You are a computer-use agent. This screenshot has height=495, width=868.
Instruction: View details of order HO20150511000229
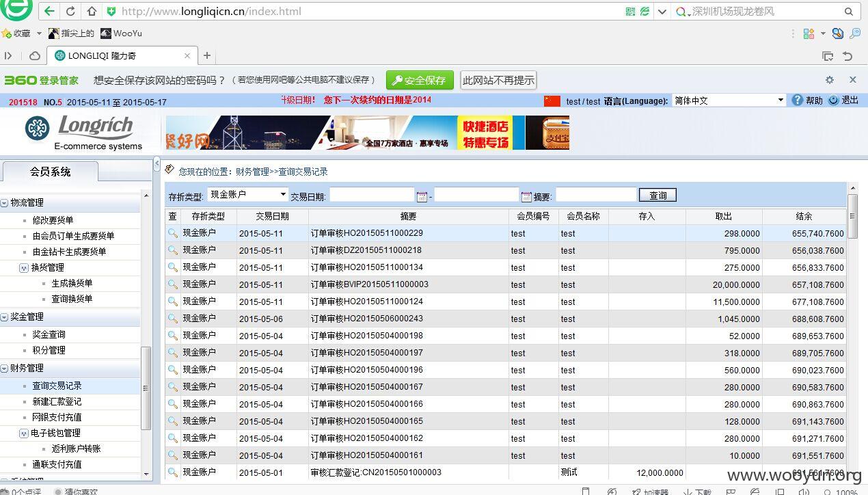click(173, 233)
